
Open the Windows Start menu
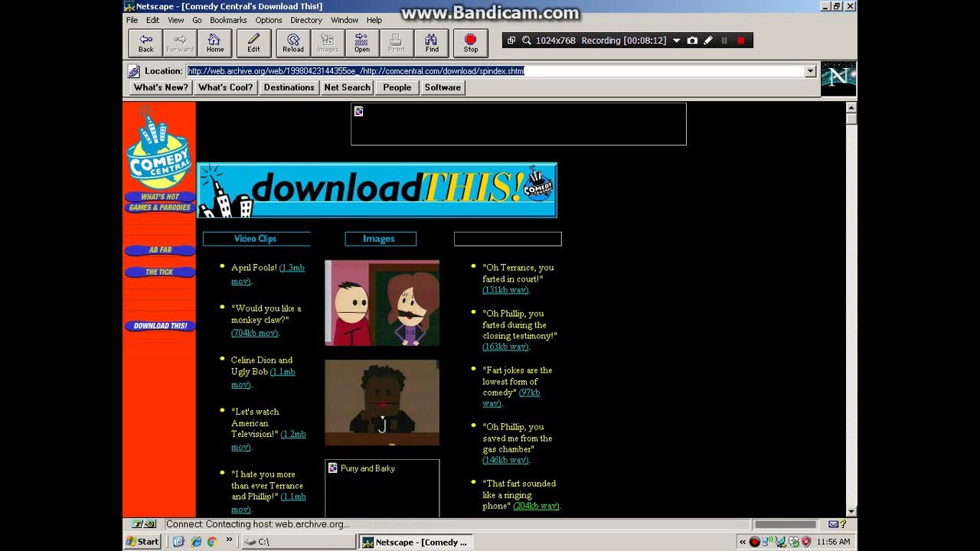pyautogui.click(x=142, y=542)
